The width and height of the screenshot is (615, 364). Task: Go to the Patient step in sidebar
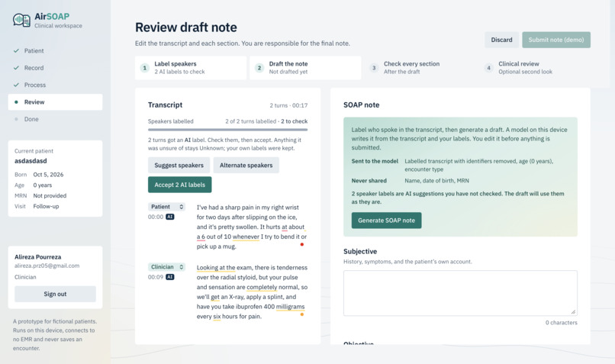pyautogui.click(x=55, y=50)
